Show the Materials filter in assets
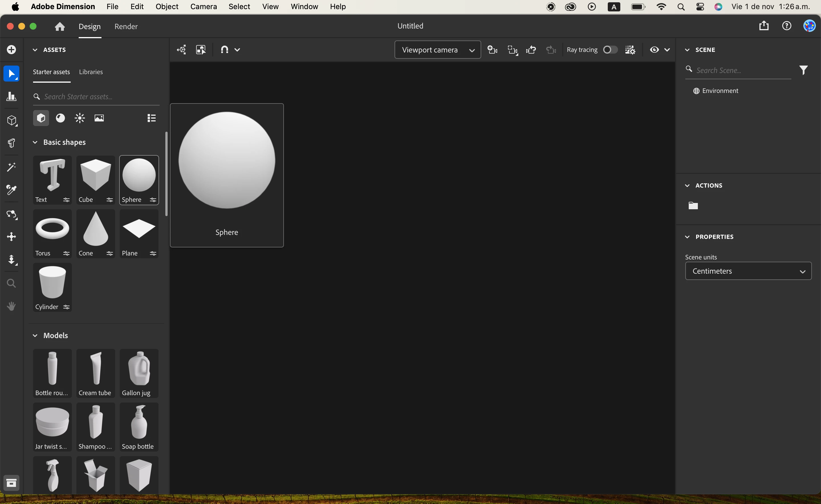This screenshot has height=504, width=821. pyautogui.click(x=60, y=118)
